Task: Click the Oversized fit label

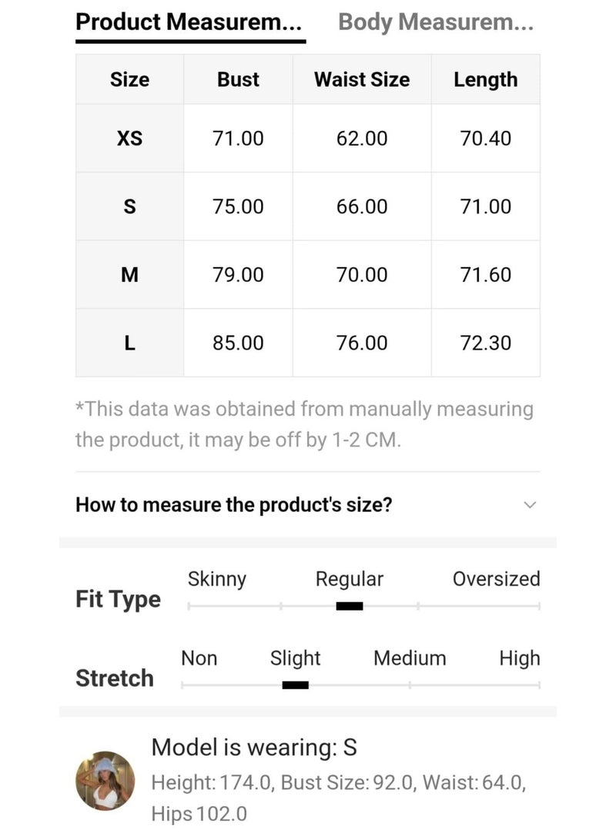Action: 496,579
